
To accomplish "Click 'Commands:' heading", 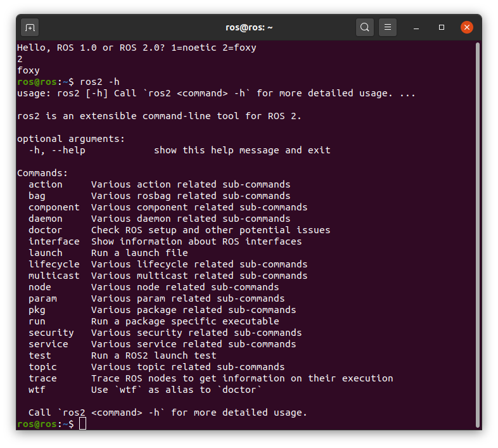I will pos(42,173).
